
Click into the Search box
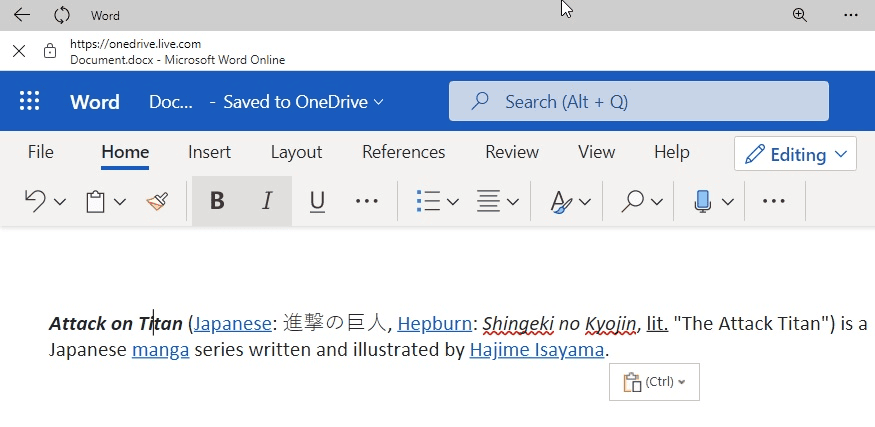[638, 101]
